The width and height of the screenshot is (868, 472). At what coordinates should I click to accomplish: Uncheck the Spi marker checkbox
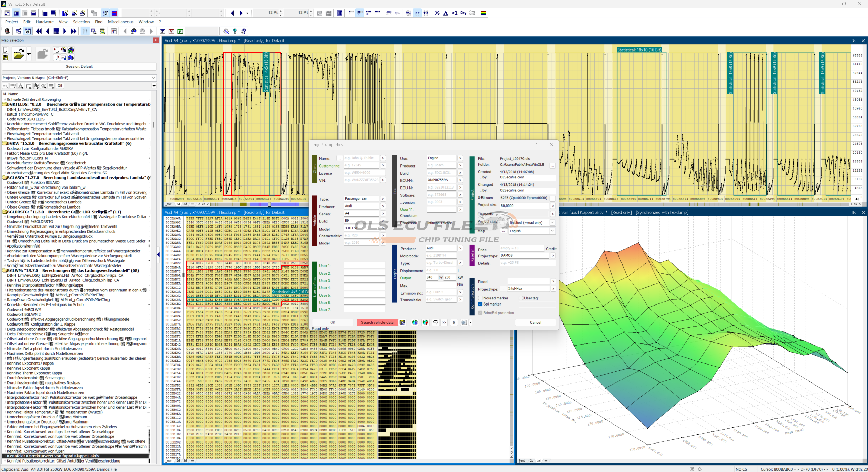coord(480,304)
